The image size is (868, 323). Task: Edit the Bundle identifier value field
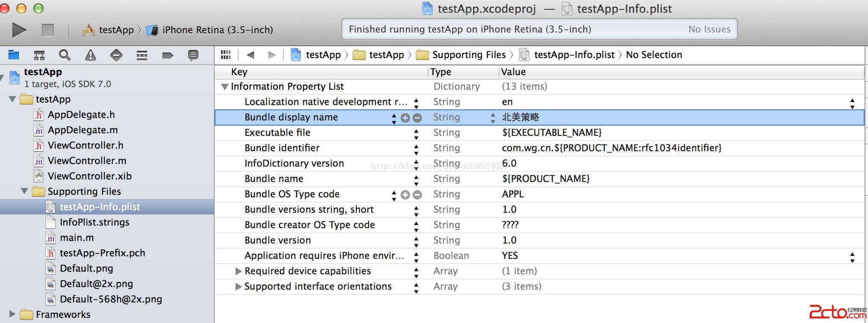(611, 148)
